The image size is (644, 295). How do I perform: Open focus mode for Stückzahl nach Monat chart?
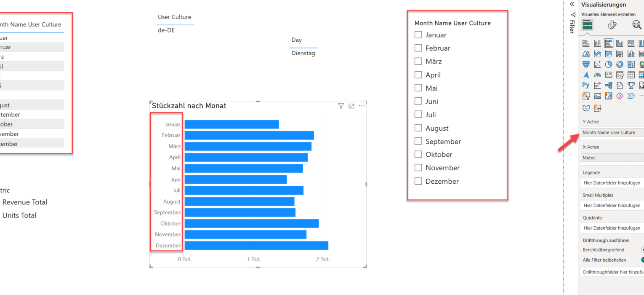(351, 106)
